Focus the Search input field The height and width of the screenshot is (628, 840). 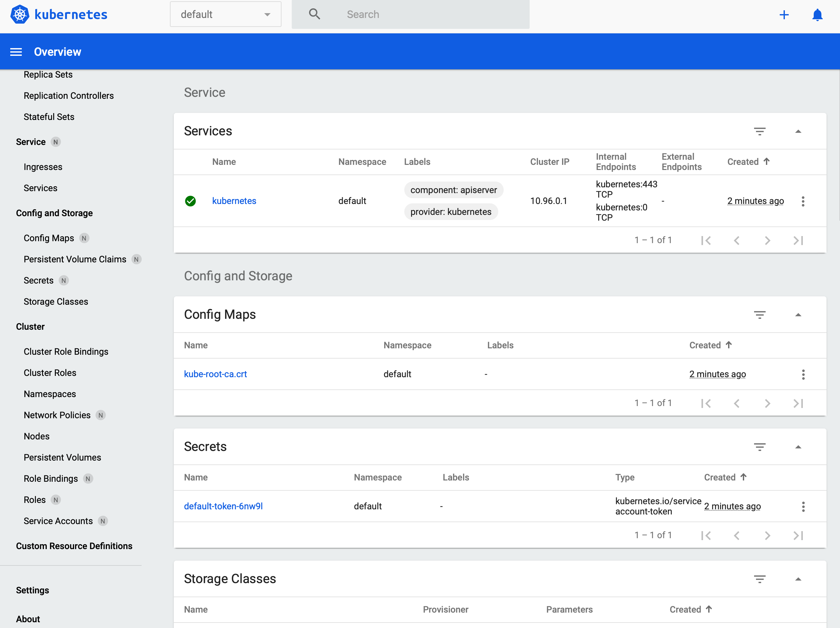(x=410, y=14)
